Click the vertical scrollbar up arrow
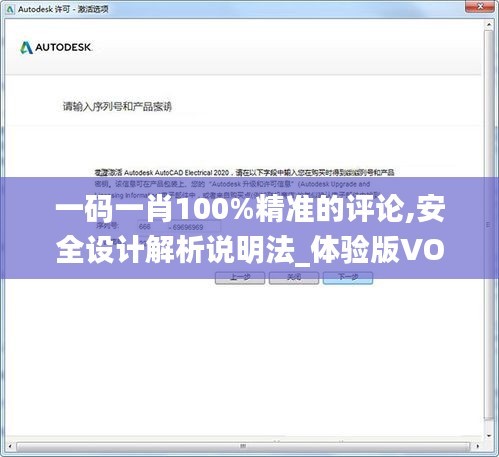This screenshot has width=499, height=457. click(489, 25)
